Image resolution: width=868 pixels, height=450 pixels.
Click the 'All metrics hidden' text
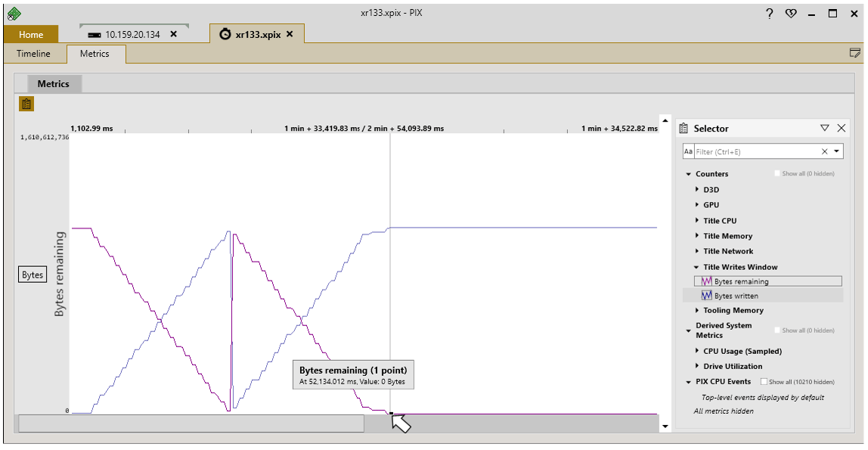click(x=724, y=411)
